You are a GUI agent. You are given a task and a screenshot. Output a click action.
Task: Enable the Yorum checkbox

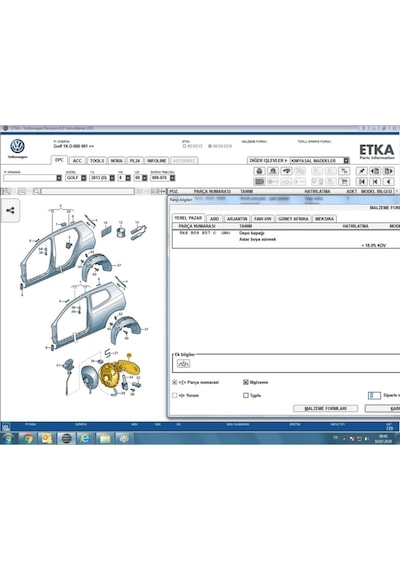point(175,395)
